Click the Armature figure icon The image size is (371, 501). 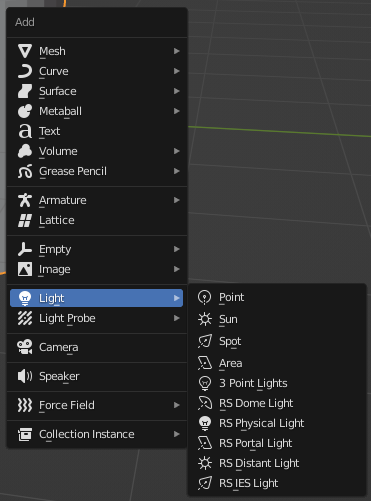pos(25,200)
